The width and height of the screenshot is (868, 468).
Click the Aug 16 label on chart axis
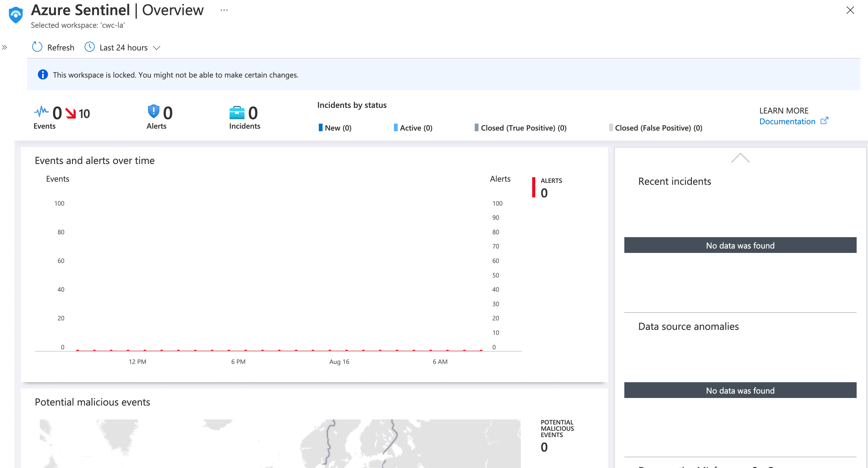pos(339,361)
